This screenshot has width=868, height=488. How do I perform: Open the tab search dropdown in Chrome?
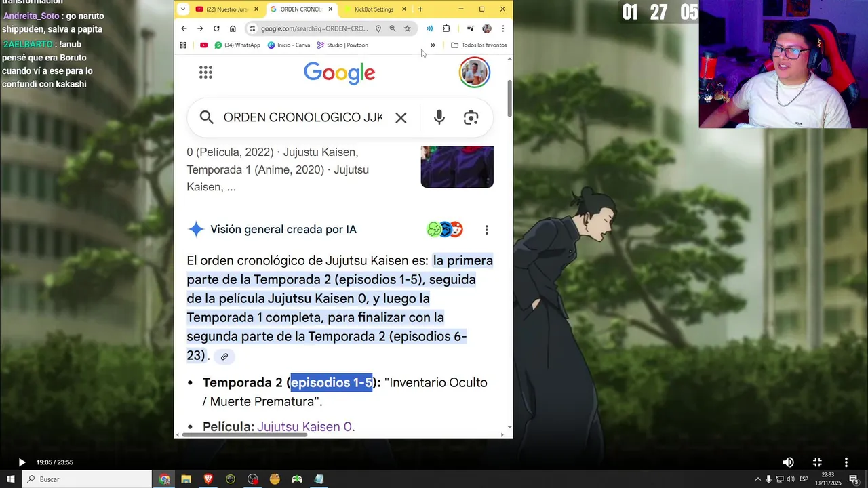coord(182,9)
